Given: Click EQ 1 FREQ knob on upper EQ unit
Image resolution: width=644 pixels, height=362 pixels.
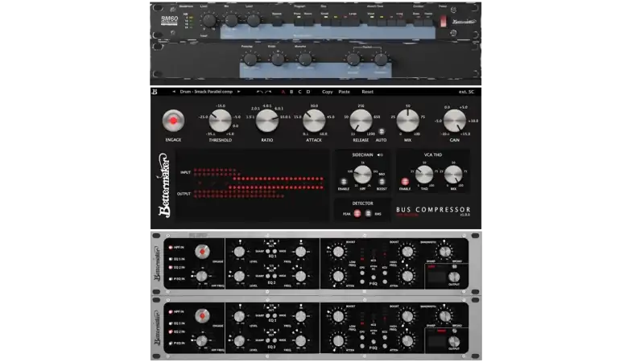Looking at the screenshot, I should click(x=300, y=252).
